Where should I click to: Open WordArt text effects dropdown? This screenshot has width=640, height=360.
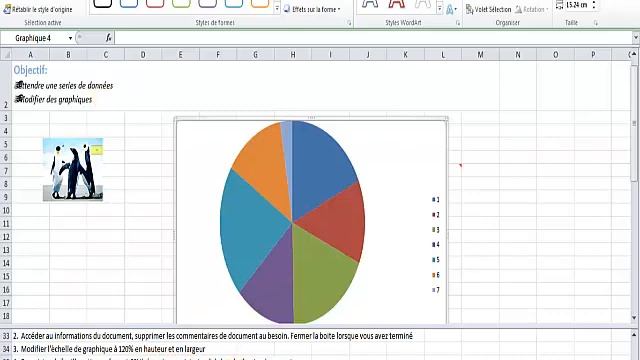(451, 9)
